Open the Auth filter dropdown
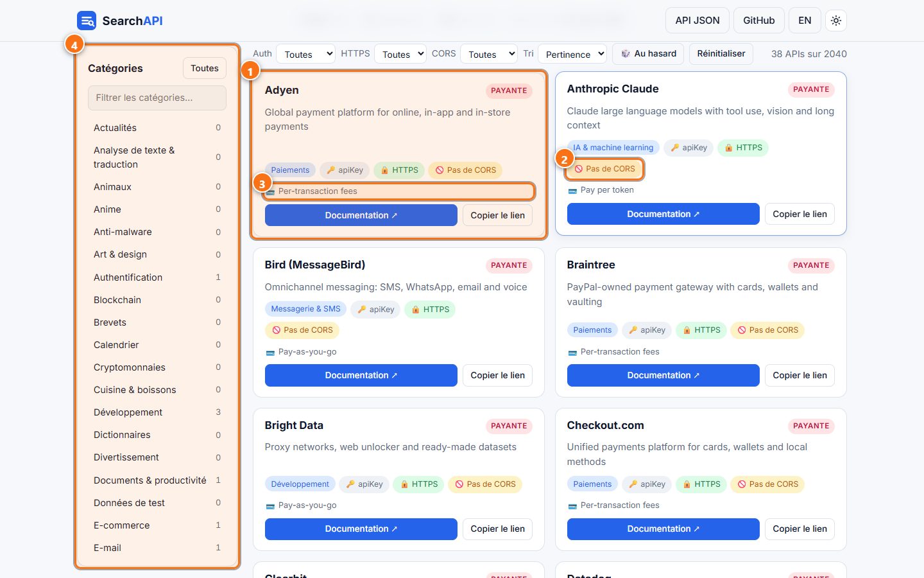924x578 pixels. point(305,55)
